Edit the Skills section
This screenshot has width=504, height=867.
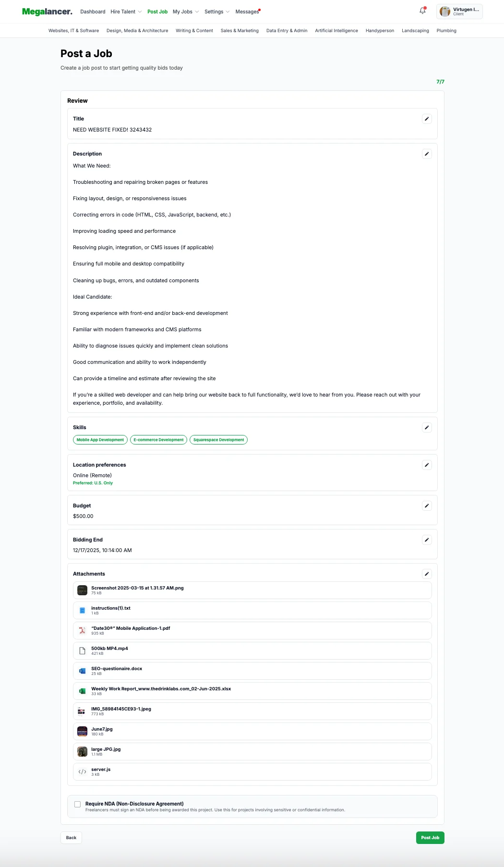click(427, 428)
